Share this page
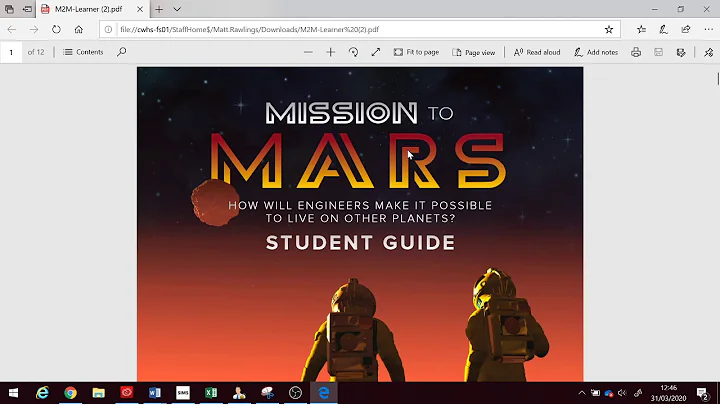Image resolution: width=720 pixels, height=404 pixels. coord(686,29)
